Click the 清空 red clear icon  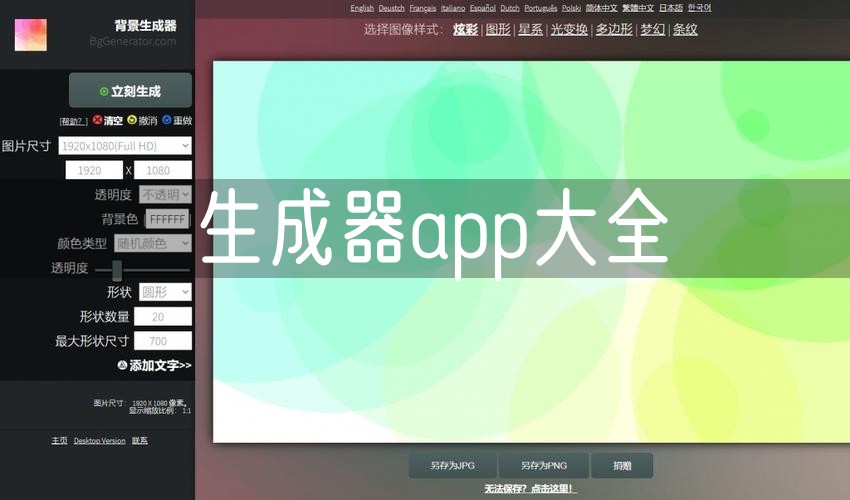pos(97,120)
